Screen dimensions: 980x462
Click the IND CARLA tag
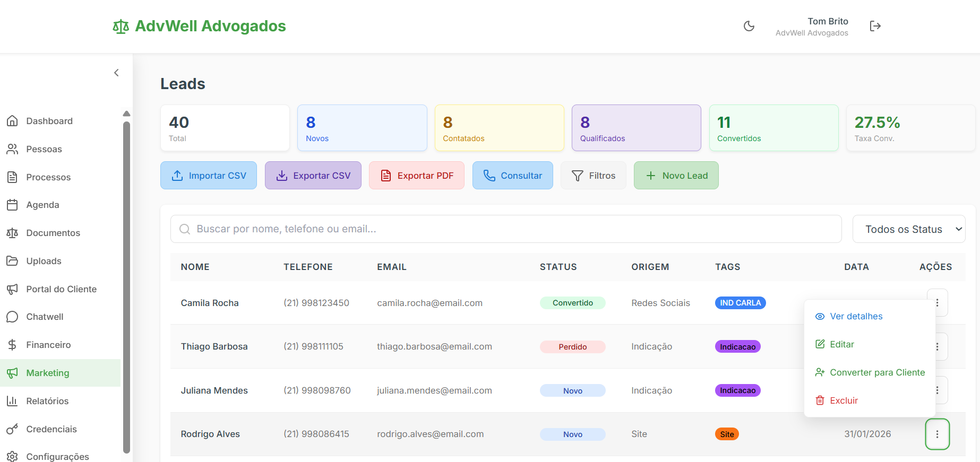(x=741, y=303)
